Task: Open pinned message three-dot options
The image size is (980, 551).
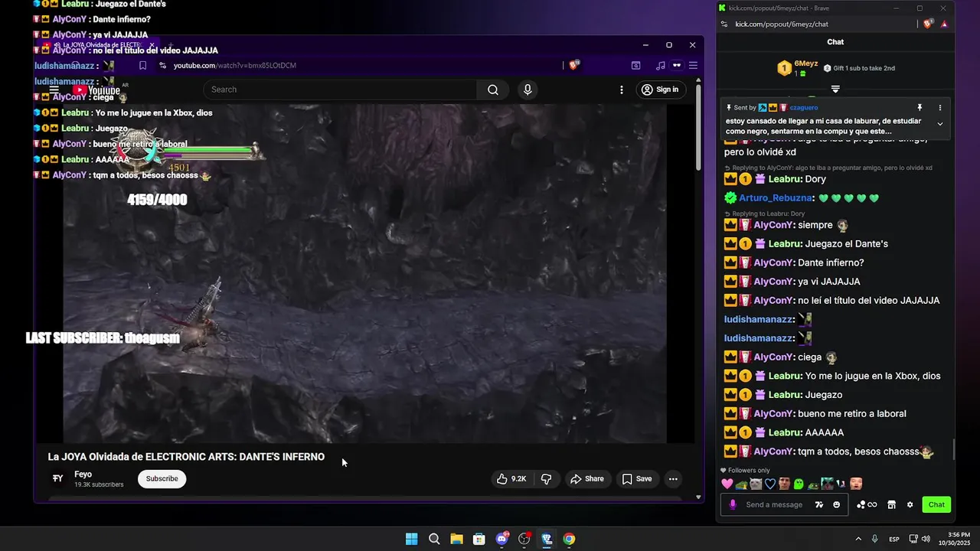Action: pos(940,108)
